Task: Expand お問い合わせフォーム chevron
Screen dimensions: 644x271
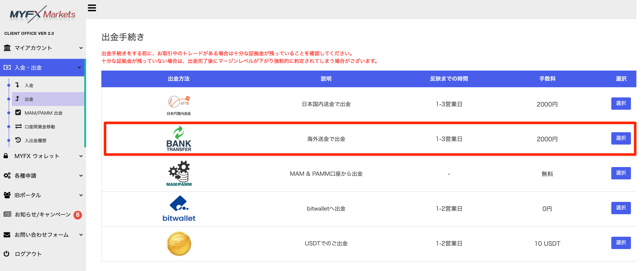Action: (81, 235)
